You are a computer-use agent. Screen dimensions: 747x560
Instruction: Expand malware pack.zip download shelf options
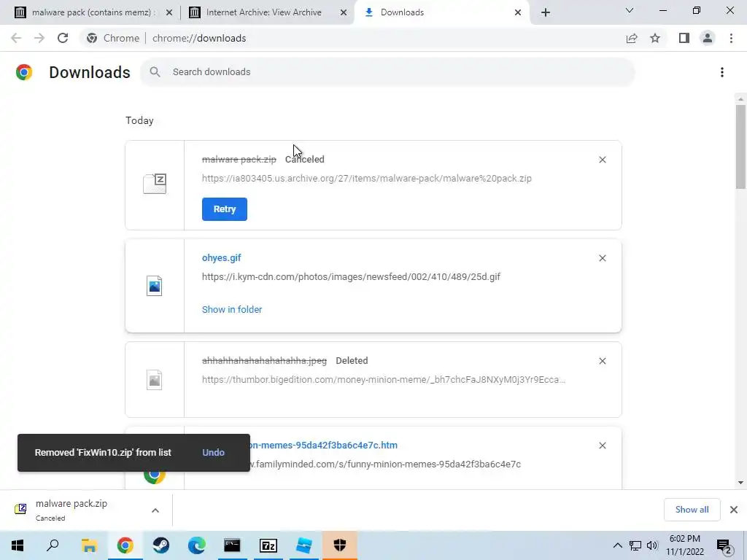click(155, 510)
